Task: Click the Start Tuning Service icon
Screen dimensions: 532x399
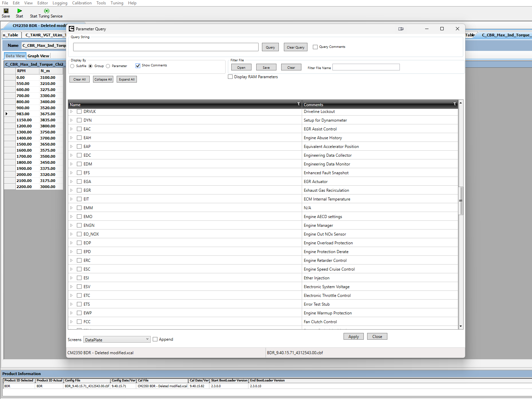Action: pos(47,11)
